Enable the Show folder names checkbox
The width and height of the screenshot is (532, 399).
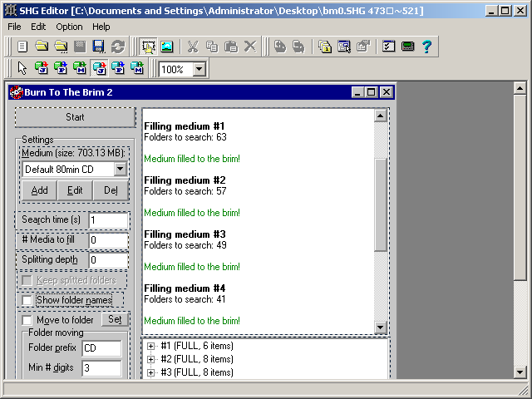coord(28,300)
